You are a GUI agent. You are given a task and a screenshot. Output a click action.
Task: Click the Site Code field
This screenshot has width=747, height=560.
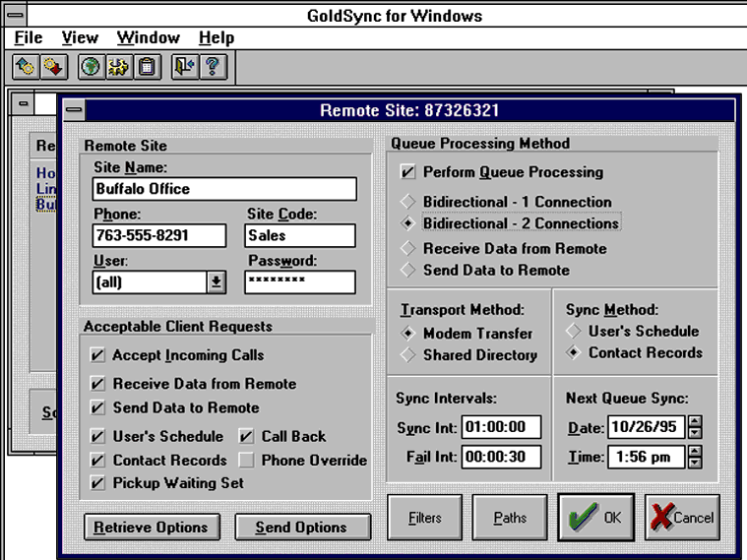point(300,235)
